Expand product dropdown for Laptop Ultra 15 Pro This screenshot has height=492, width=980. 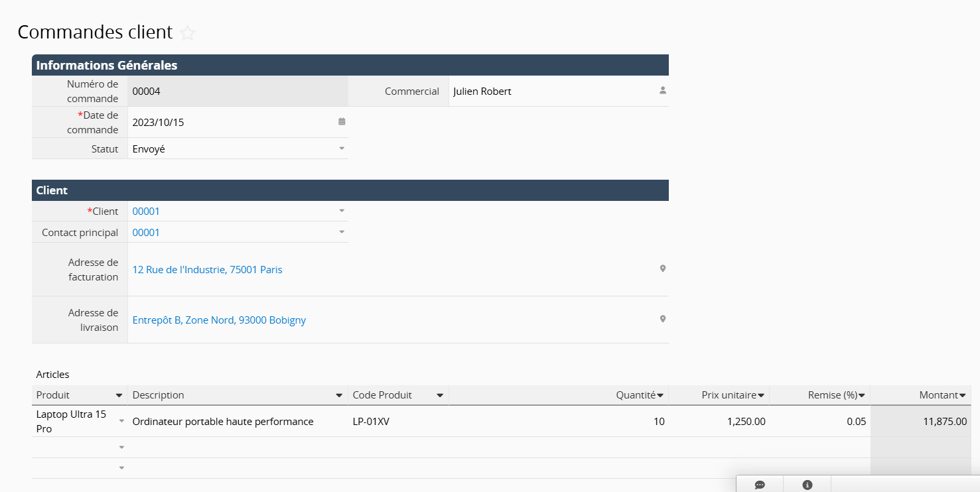coord(121,421)
